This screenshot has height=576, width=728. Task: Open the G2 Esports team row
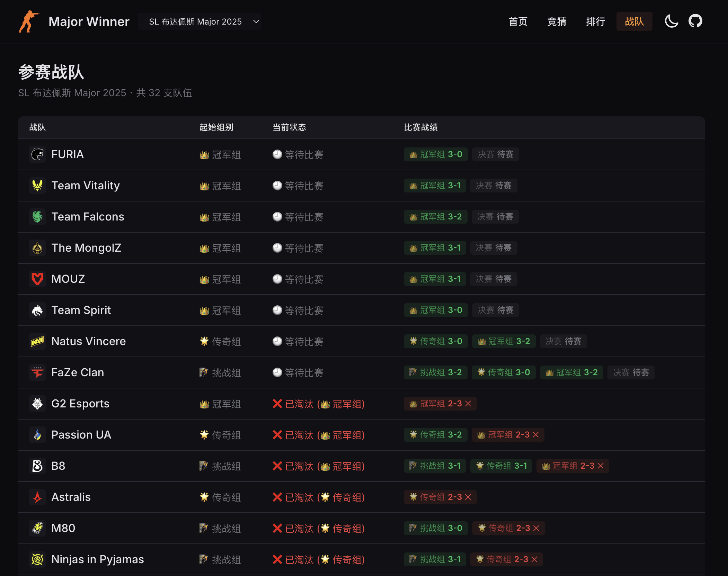tap(80, 404)
